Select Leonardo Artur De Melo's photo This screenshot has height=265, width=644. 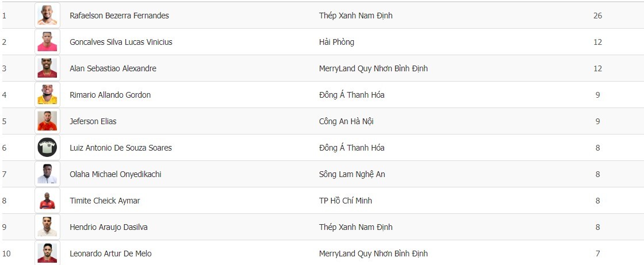coord(47,253)
